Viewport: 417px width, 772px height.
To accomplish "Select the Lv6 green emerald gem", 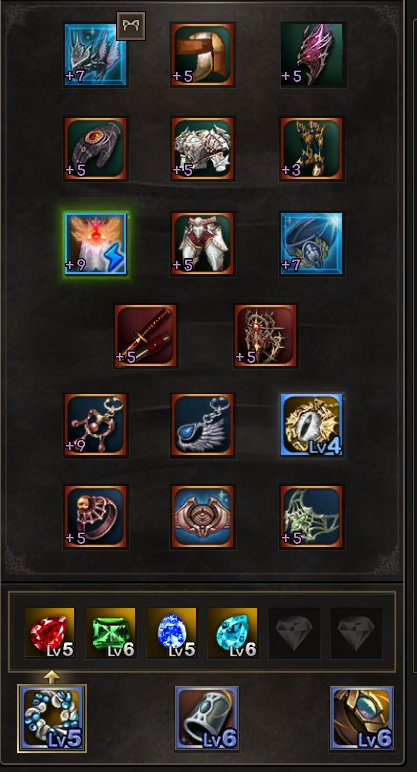I will coord(111,633).
